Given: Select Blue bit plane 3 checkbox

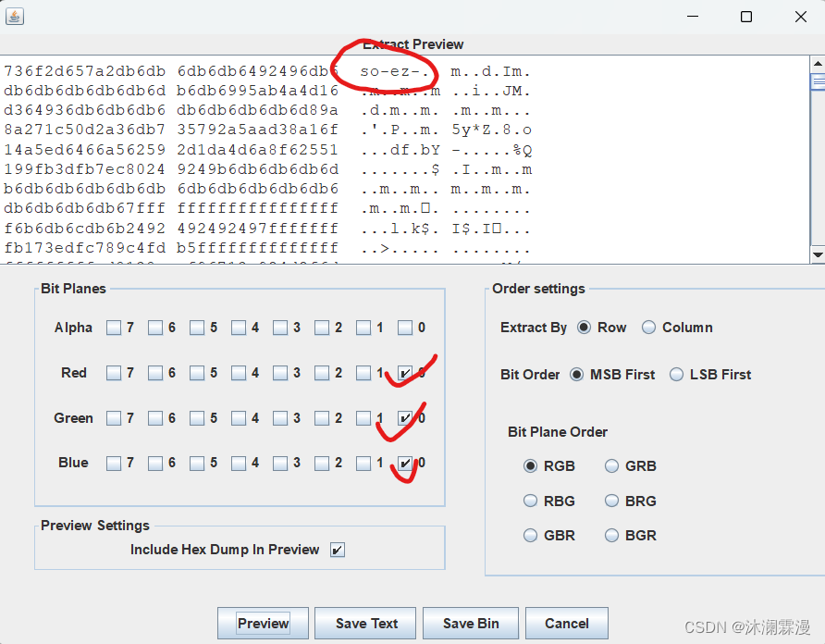Looking at the screenshot, I should click(280, 464).
